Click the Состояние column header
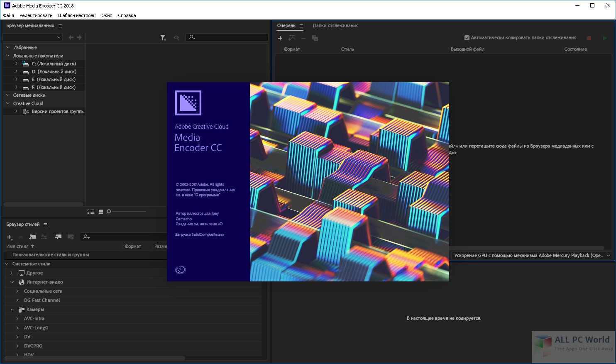 point(575,49)
